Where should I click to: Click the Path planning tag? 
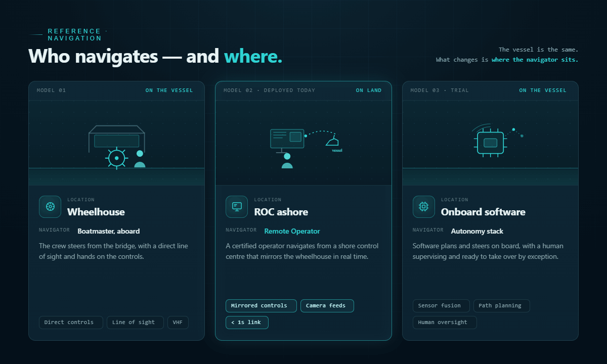(x=501, y=306)
